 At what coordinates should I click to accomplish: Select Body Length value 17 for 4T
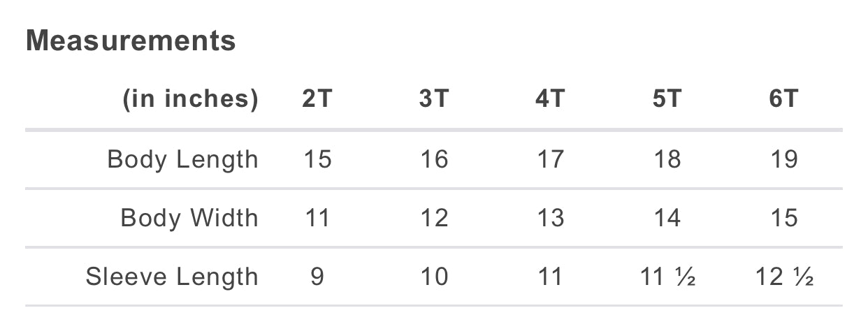[551, 159]
